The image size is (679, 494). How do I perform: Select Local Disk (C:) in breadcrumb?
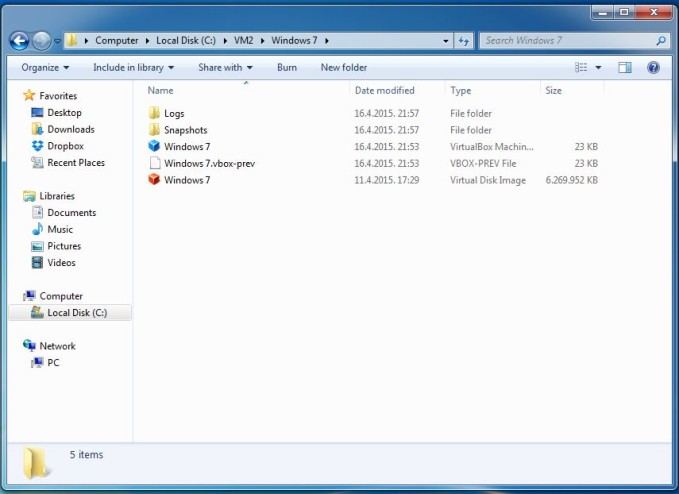[x=186, y=41]
